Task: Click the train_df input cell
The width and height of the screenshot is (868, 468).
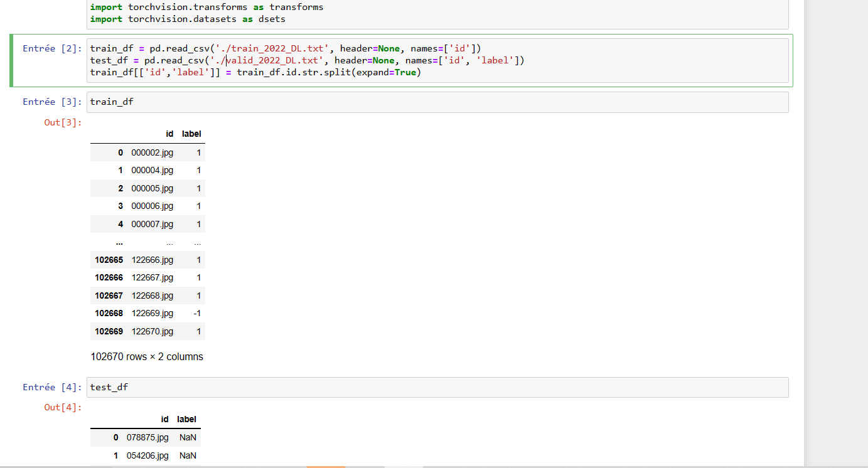Action: [x=438, y=102]
